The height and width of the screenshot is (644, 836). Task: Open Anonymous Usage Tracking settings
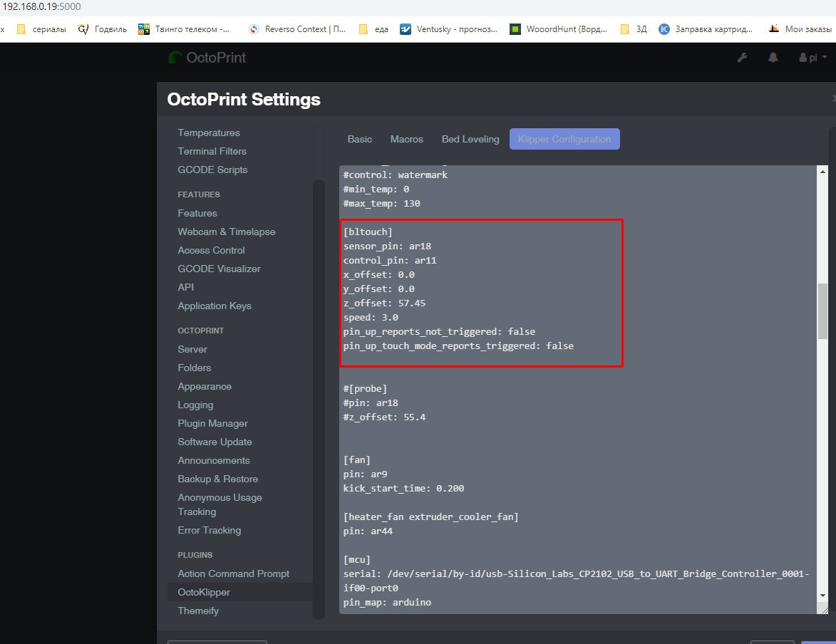point(219,505)
